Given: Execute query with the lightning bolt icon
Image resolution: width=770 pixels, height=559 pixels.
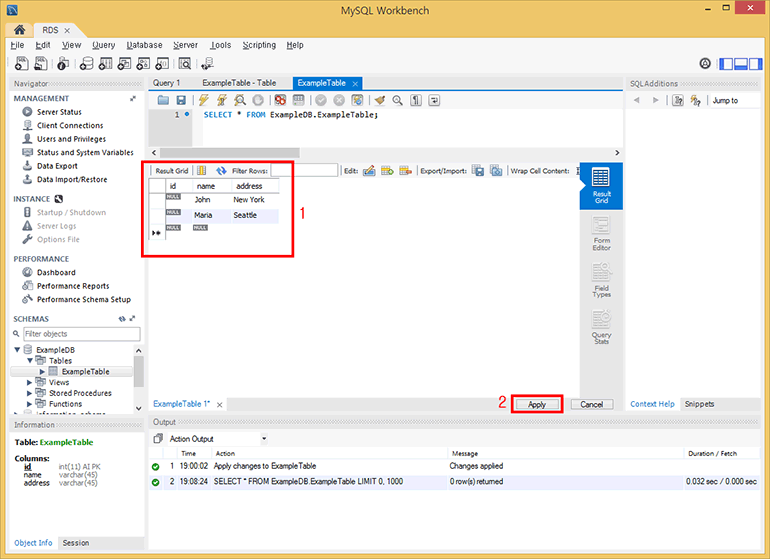Looking at the screenshot, I should [x=204, y=100].
